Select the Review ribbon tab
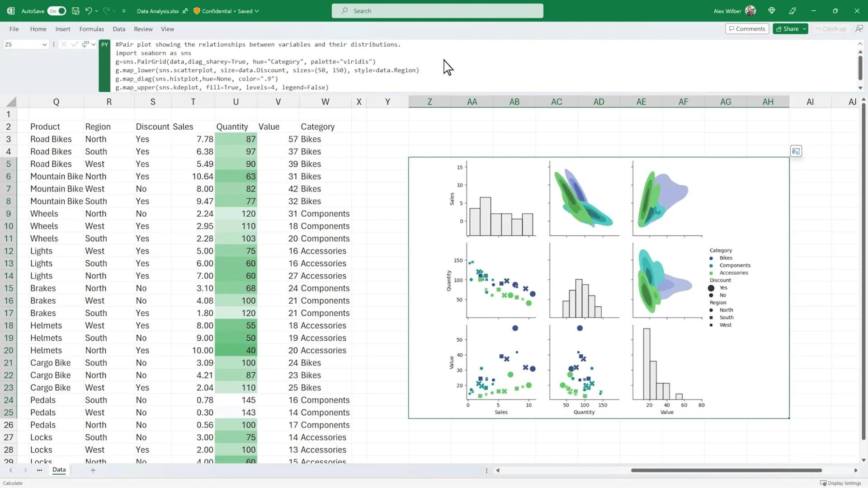This screenshot has width=868, height=488. point(142,28)
